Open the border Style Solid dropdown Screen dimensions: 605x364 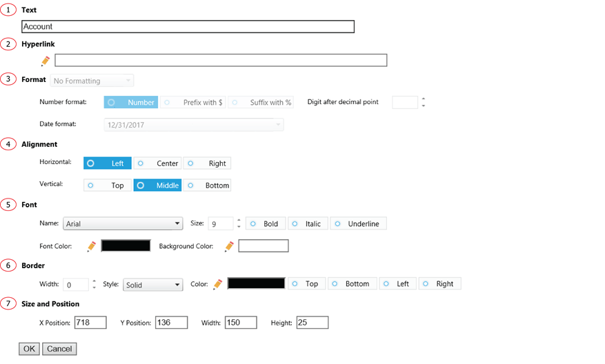(152, 285)
